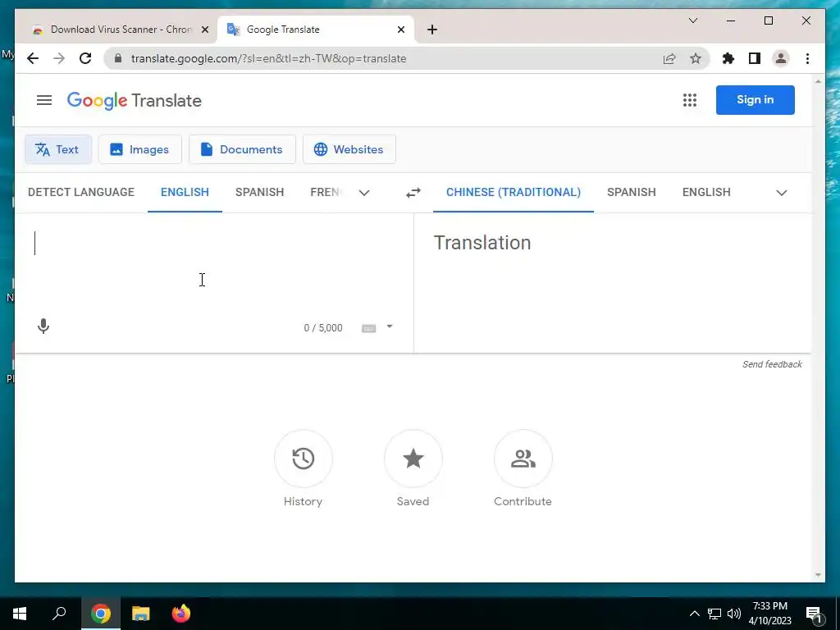This screenshot has width=840, height=630.
Task: Click the Sign in button
Action: point(755,99)
